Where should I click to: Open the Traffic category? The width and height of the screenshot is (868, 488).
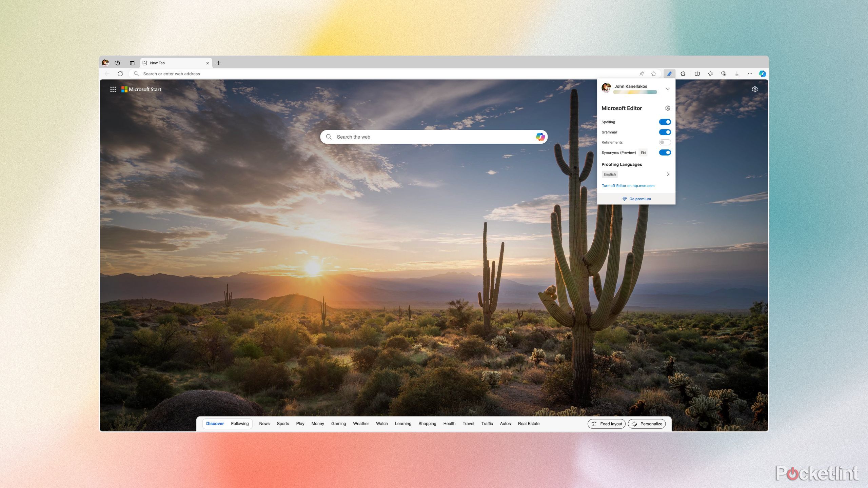point(487,424)
